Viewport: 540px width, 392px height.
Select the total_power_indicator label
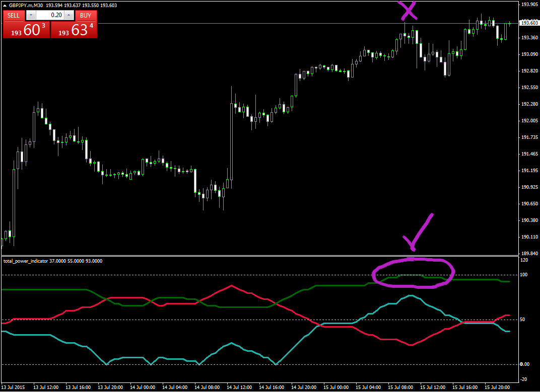click(26, 261)
